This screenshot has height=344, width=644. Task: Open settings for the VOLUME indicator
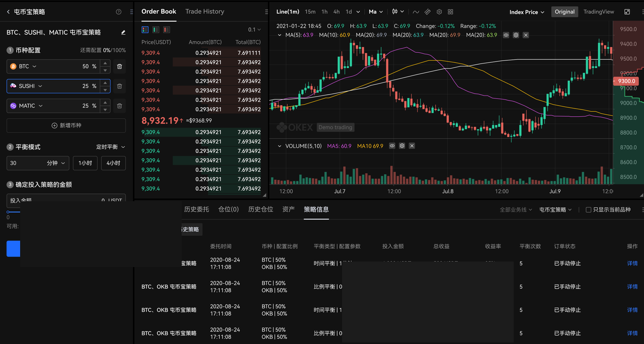[402, 146]
